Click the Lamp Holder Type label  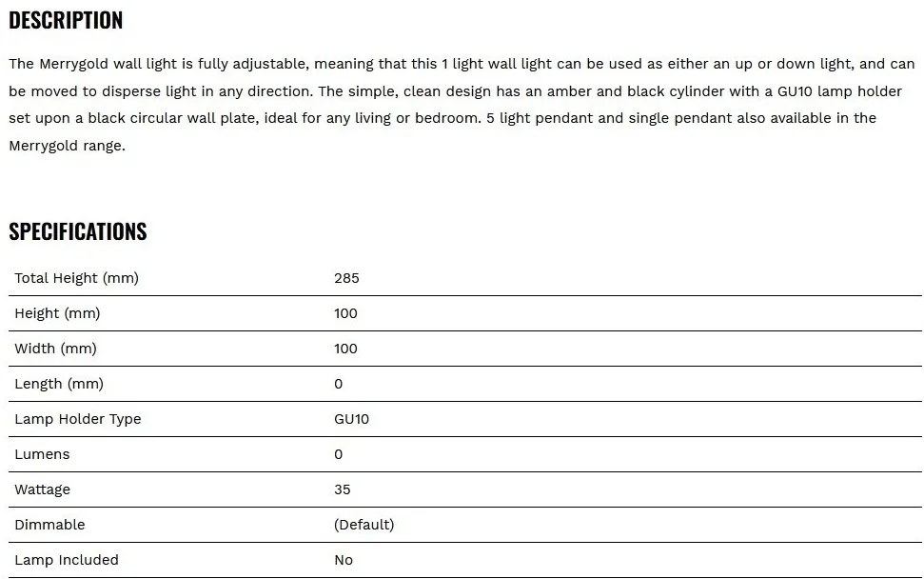[x=78, y=419]
